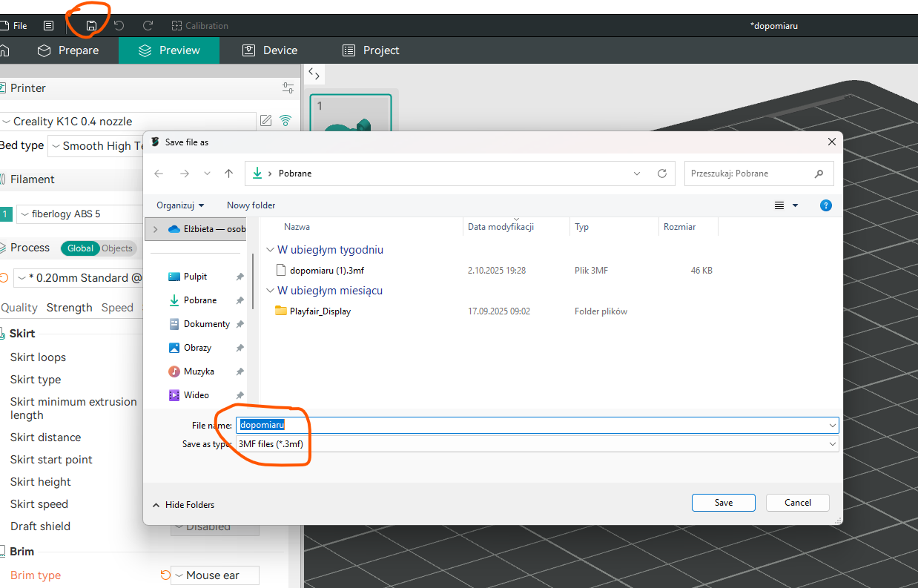Reset Brim type to default value
Image resolution: width=918 pixels, height=588 pixels.
coord(165,575)
